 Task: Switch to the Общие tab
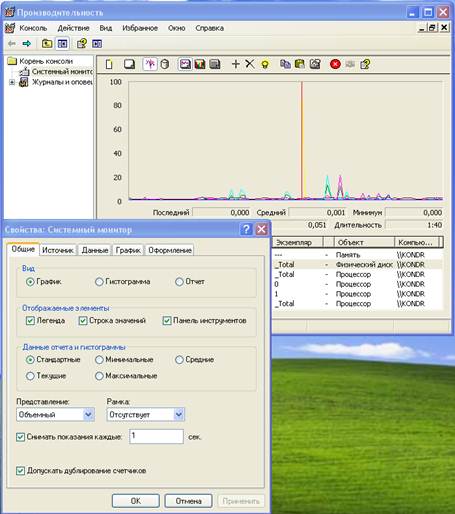[23, 249]
